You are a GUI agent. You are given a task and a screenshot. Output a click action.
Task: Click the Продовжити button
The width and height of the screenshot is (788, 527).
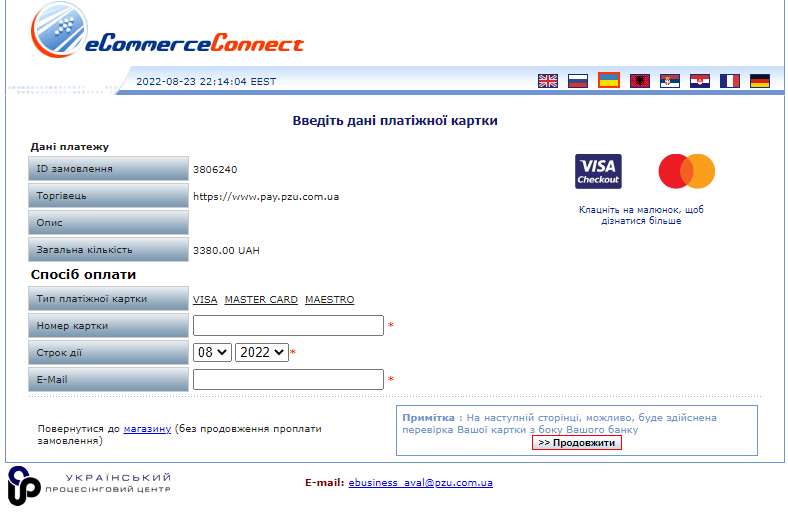pos(576,442)
